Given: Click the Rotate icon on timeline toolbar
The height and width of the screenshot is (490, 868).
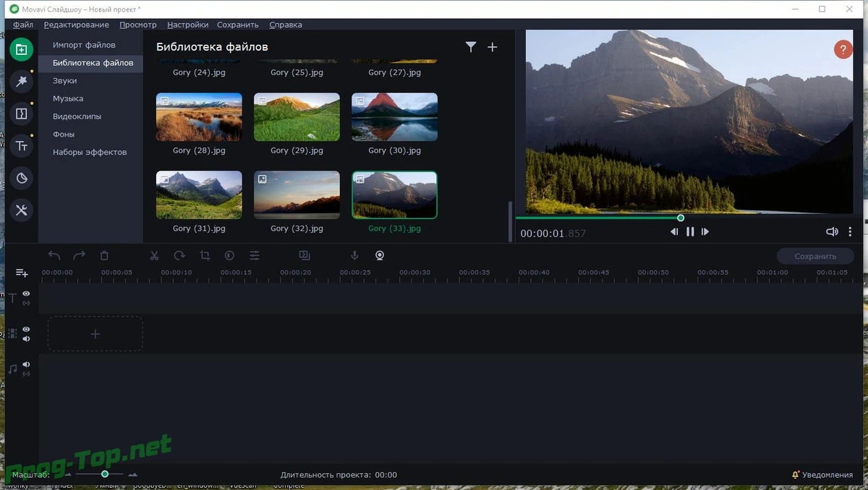Looking at the screenshot, I should (179, 255).
